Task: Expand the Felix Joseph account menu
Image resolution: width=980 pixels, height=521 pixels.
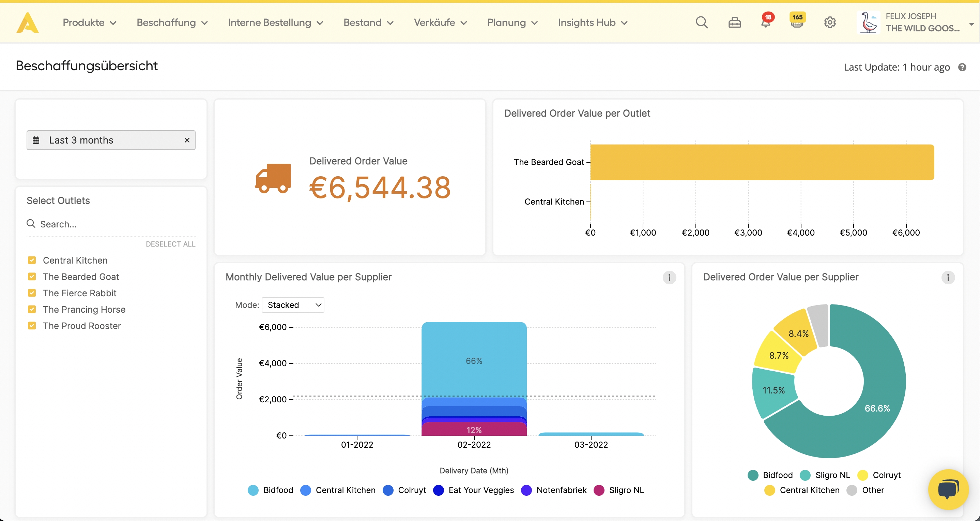Action: click(x=971, y=24)
